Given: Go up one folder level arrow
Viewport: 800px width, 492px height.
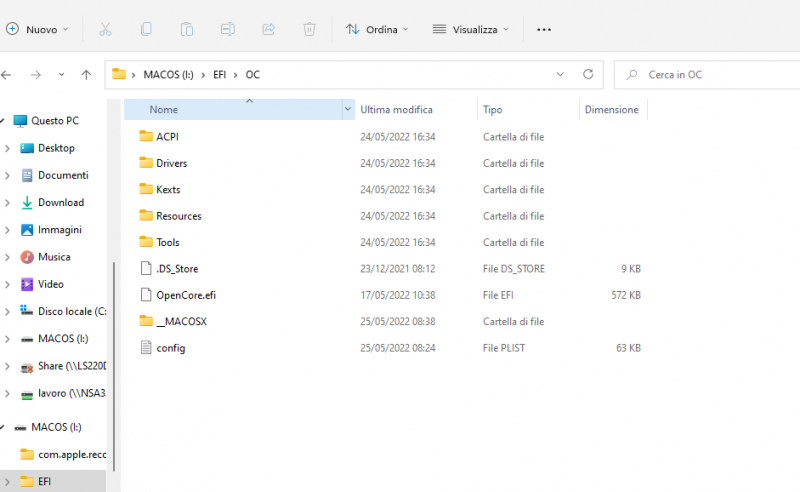Looking at the screenshot, I should pos(86,75).
